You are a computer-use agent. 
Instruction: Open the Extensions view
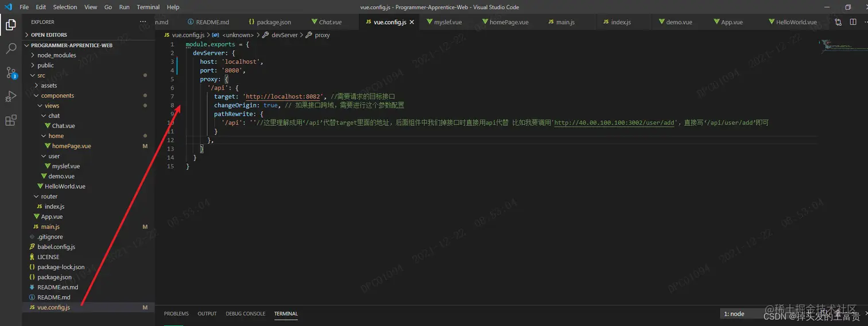tap(11, 120)
